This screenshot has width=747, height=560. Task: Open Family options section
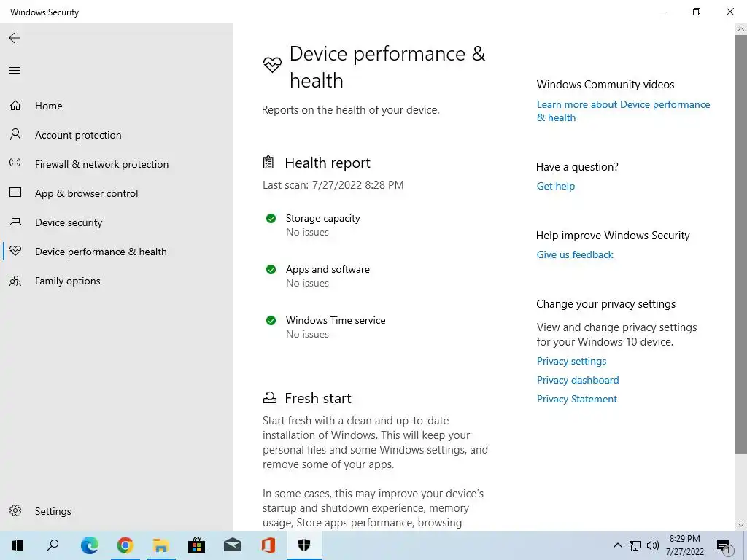click(x=68, y=281)
